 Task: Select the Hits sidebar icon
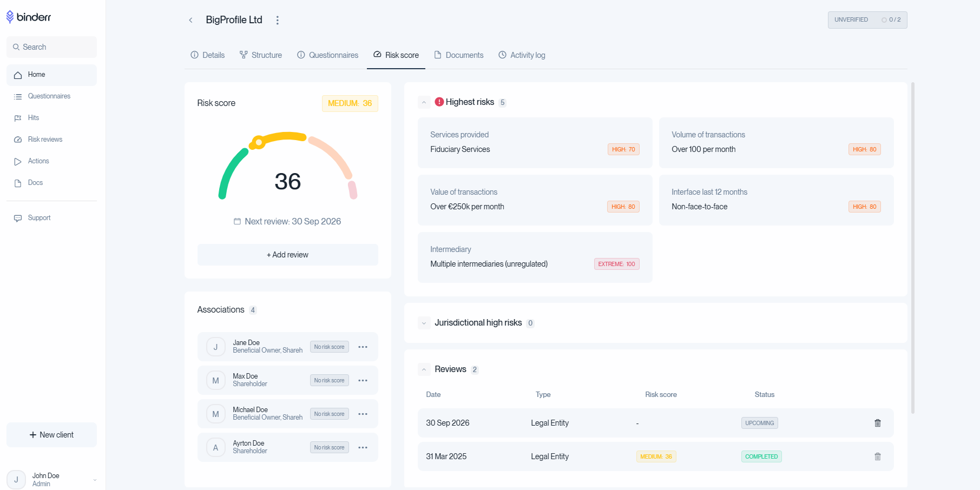tap(19, 117)
